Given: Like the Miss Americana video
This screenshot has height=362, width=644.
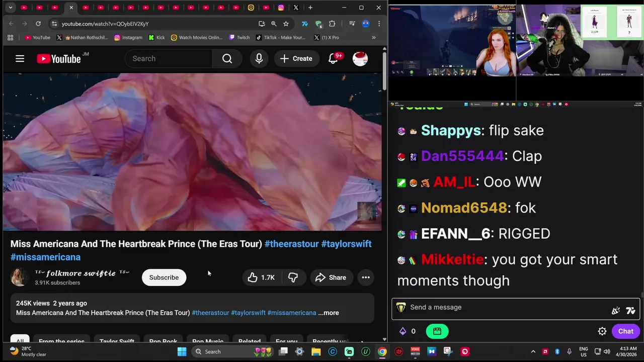Looking at the screenshot, I should pyautogui.click(x=261, y=278).
